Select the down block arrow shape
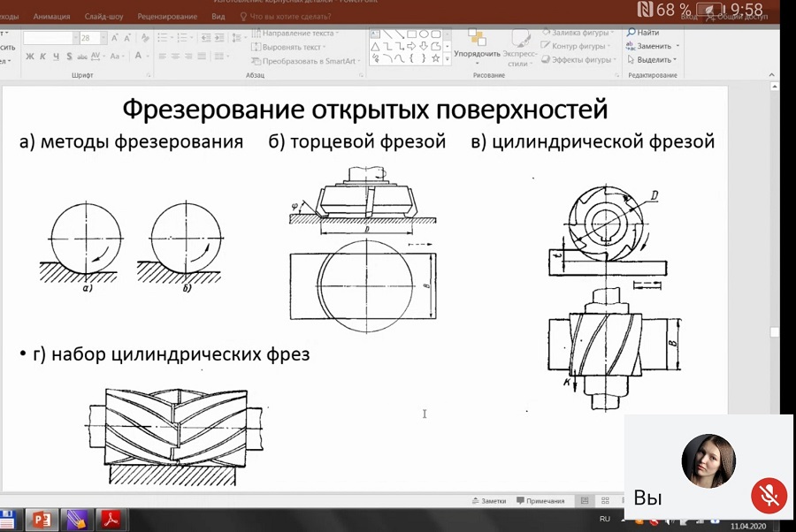The width and height of the screenshot is (796, 532). point(424,47)
